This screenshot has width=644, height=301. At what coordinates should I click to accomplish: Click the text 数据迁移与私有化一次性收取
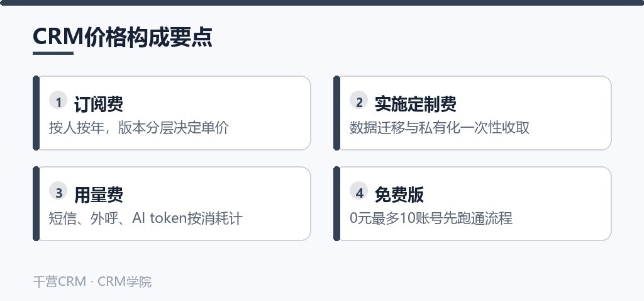click(440, 127)
